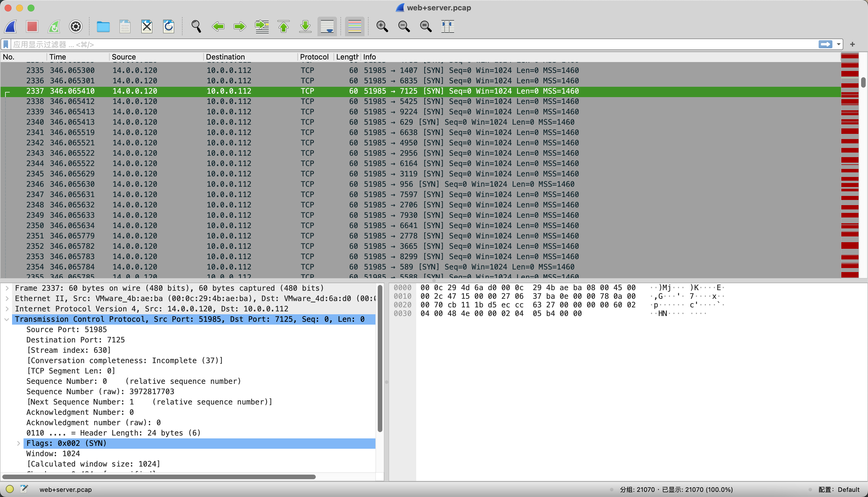The width and height of the screenshot is (868, 497).
Task: Select packet number 2335 row
Action: [420, 70]
